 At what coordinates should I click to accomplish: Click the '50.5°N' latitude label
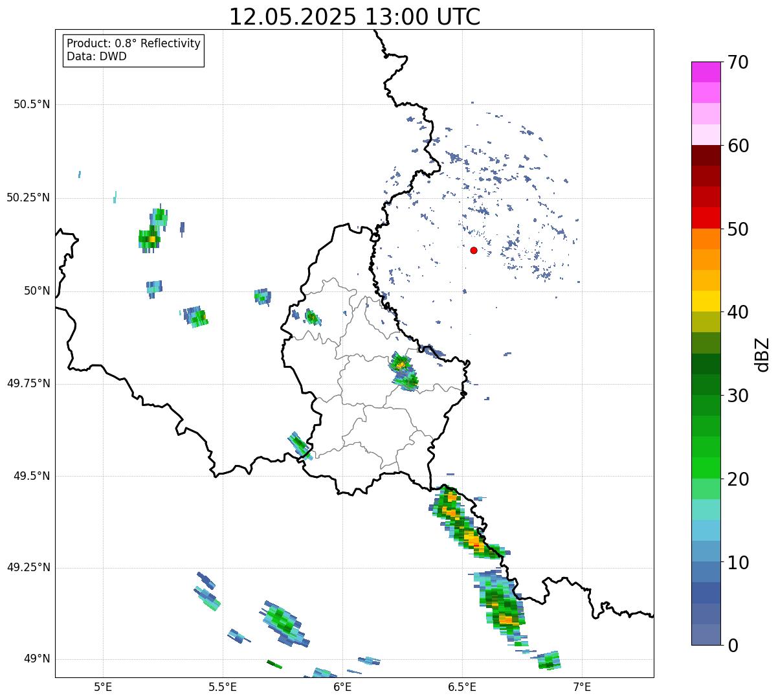tap(31, 104)
